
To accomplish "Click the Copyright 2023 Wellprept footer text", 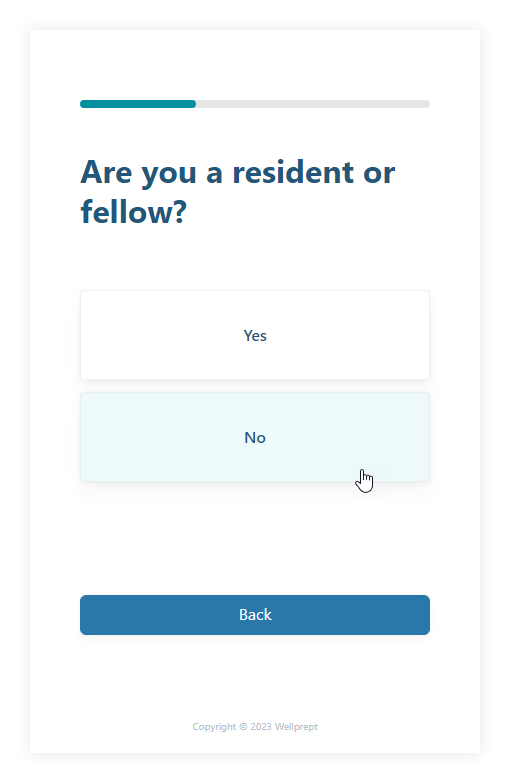I will 255,727.
